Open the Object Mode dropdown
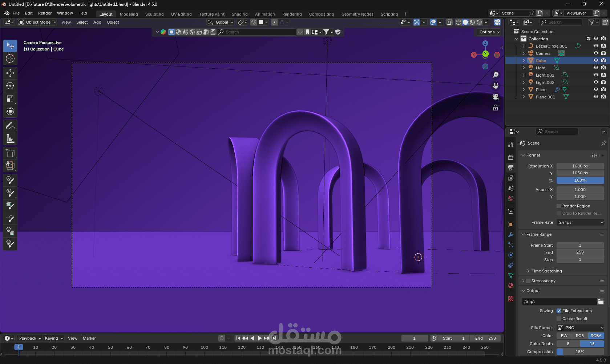Viewport: 610px width, 364px height. tap(38, 22)
